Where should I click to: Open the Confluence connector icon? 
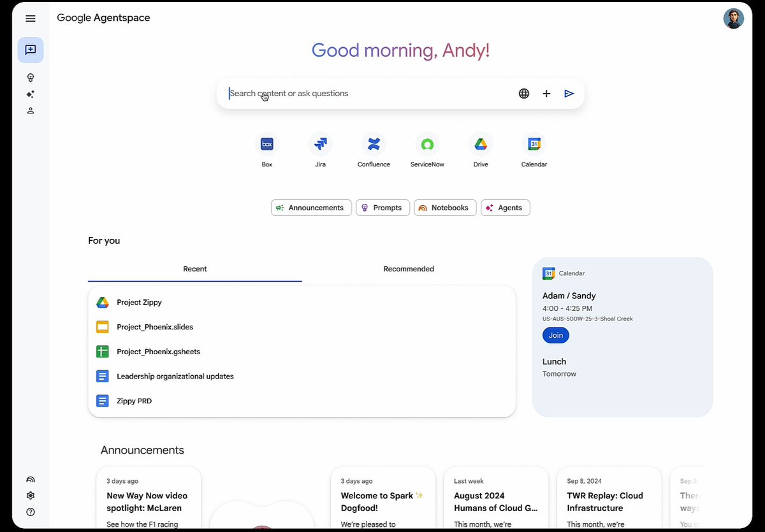click(x=374, y=145)
